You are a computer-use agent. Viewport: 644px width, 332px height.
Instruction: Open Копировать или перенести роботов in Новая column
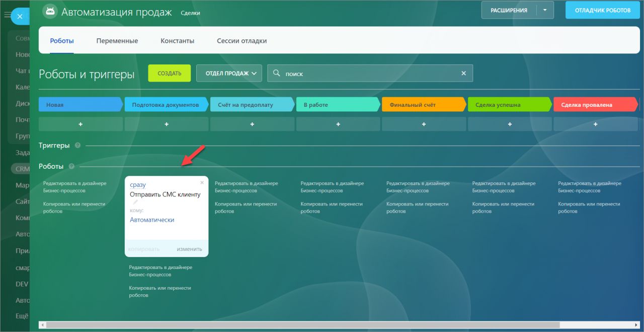74,208
